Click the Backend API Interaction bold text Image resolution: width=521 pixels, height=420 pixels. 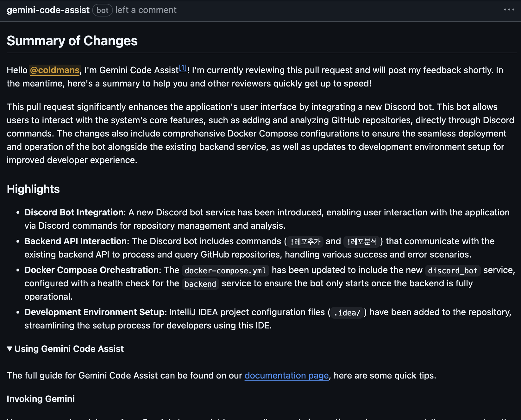coord(75,241)
